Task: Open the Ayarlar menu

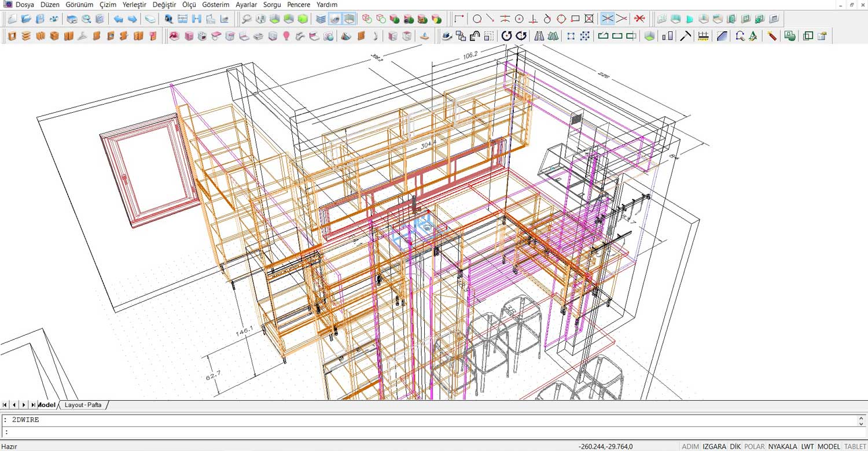Action: click(246, 5)
